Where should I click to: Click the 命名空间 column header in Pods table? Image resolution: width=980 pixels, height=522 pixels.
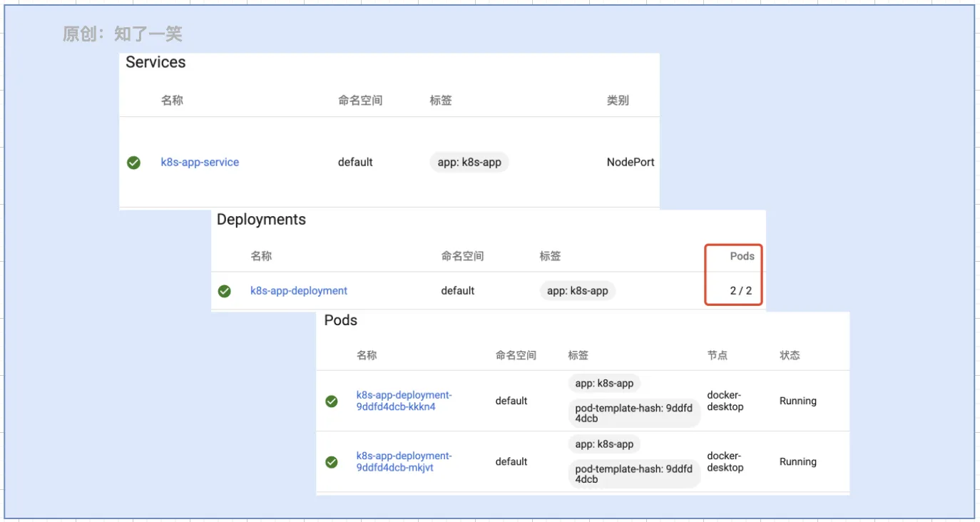tap(516, 354)
